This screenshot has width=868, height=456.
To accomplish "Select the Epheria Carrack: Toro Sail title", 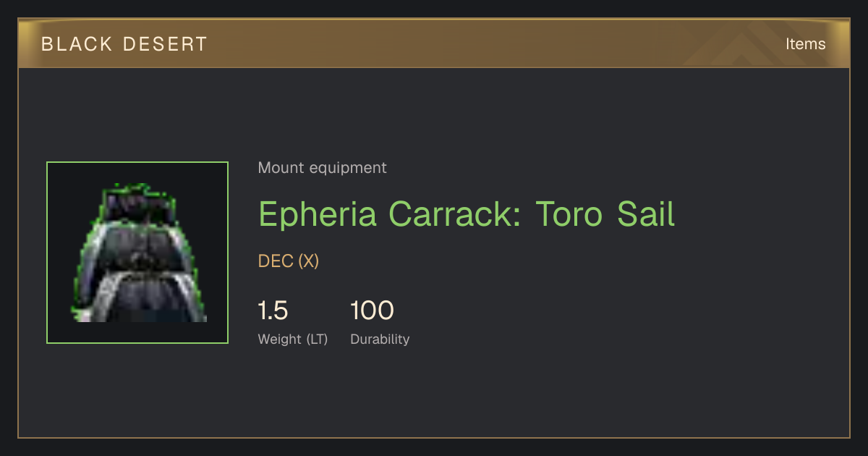I will 467,215.
